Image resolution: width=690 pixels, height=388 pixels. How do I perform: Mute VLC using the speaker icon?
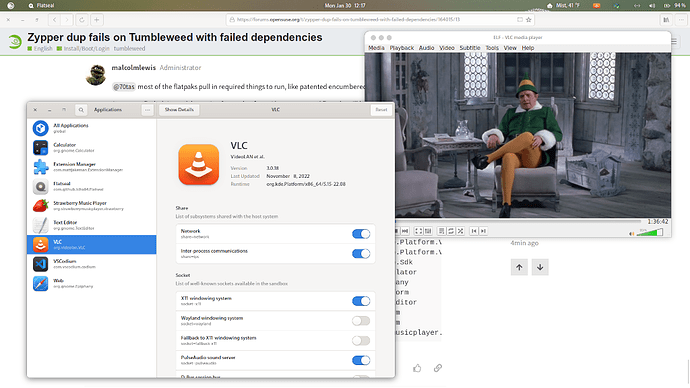[x=631, y=234]
